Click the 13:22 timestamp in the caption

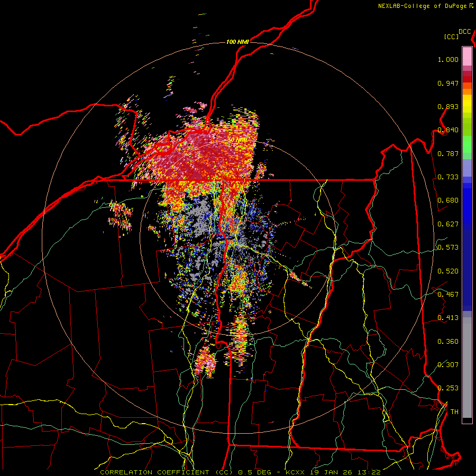[369, 472]
